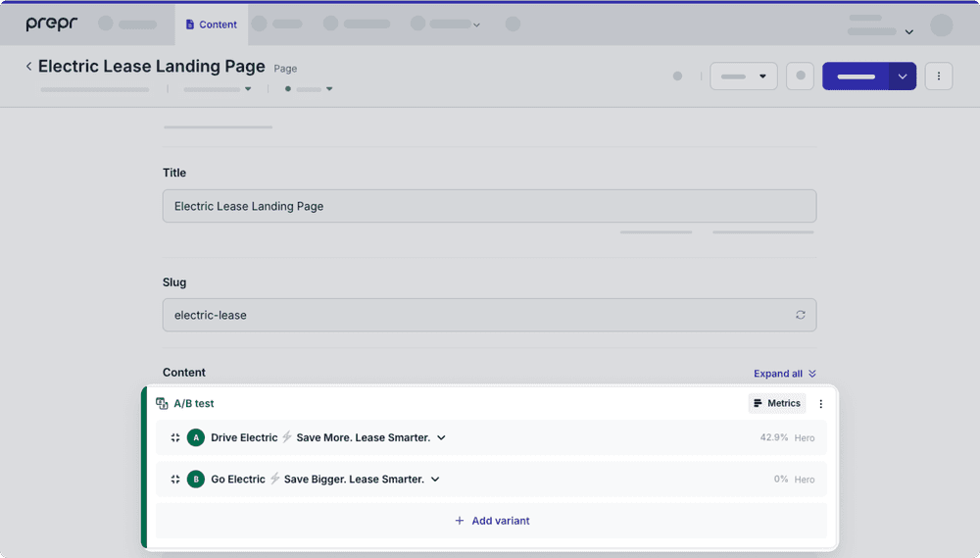Click the back arrow beside the page title
The height and width of the screenshot is (558, 980).
coord(28,67)
